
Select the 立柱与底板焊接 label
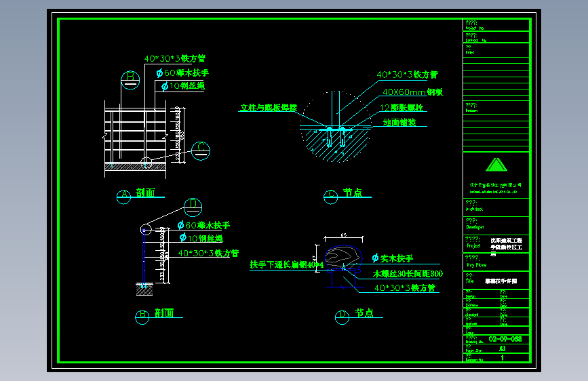(269, 108)
